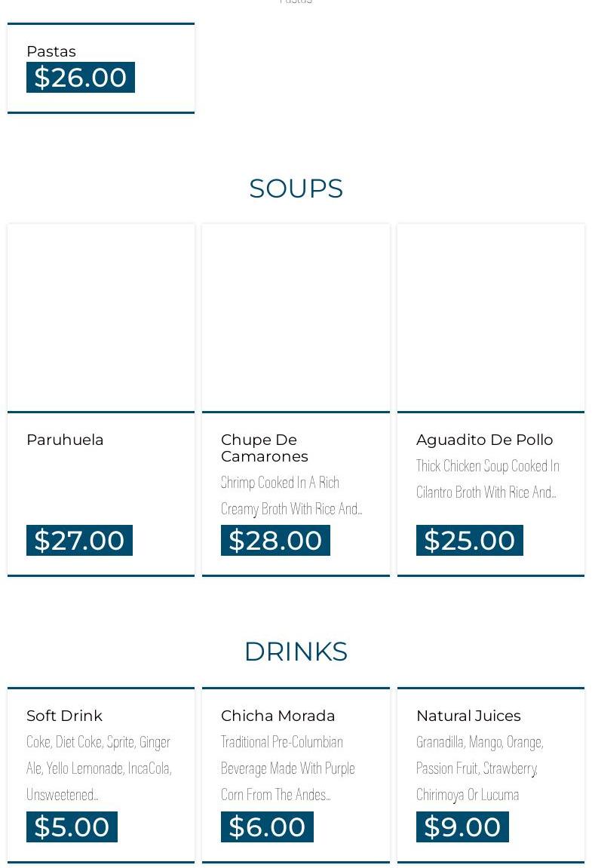This screenshot has height=868, width=592.
Task: Choose the $6.00 Chicha Morada price
Action: coord(267,827)
